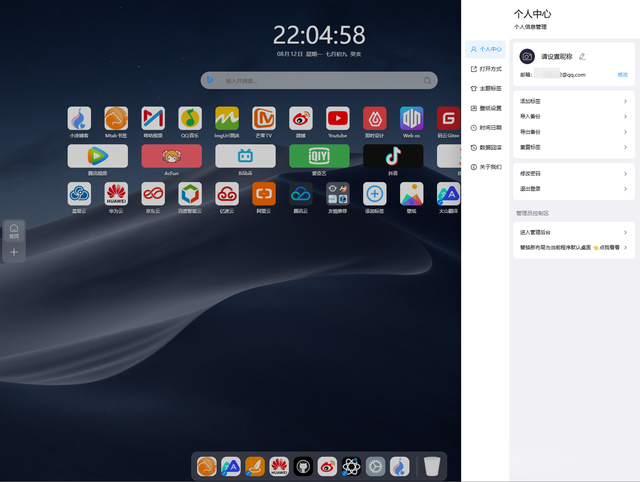
Task: Switch to the 主题标签 tab
Action: 485,88
